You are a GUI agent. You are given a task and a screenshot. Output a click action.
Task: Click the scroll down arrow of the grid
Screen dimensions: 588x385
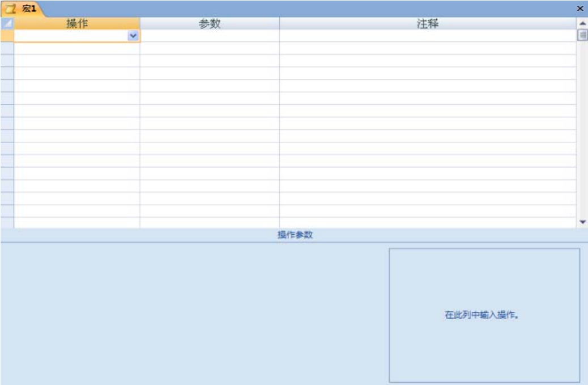pyautogui.click(x=582, y=222)
